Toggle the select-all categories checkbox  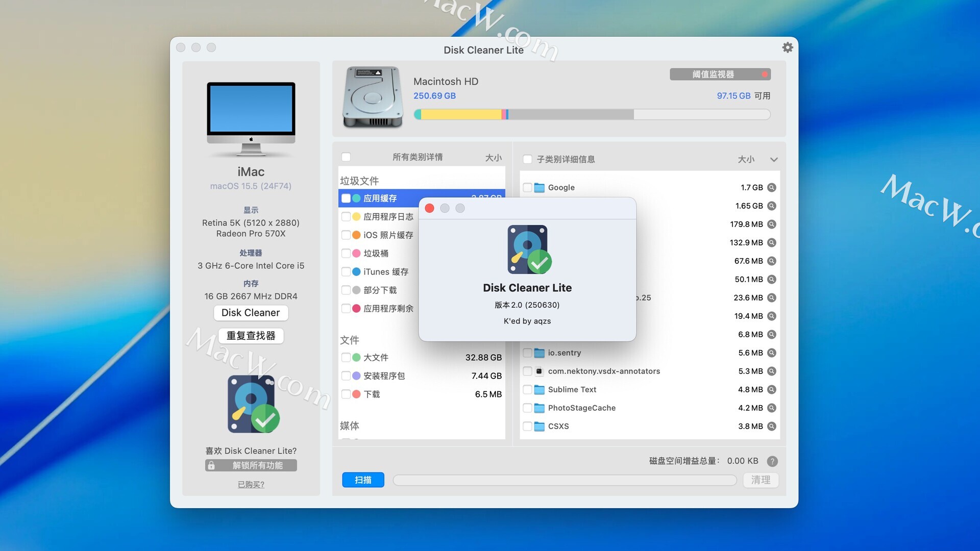pos(346,157)
